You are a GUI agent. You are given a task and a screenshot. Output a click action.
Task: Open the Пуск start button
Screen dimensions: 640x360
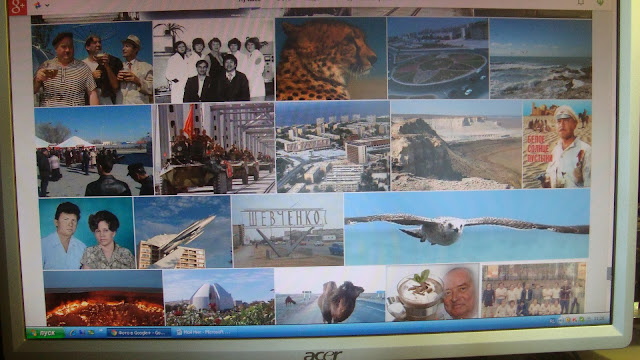tap(45, 333)
